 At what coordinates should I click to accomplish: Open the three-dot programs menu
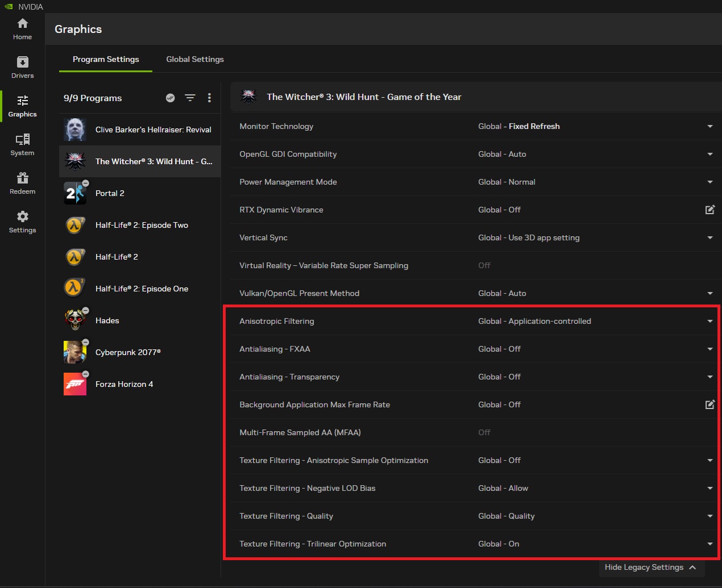pyautogui.click(x=209, y=98)
